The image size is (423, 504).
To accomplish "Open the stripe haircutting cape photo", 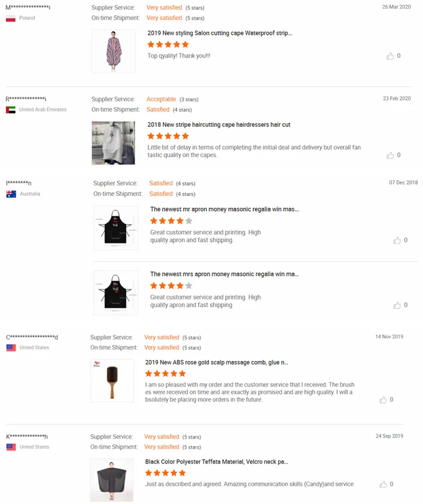I will [x=113, y=143].
